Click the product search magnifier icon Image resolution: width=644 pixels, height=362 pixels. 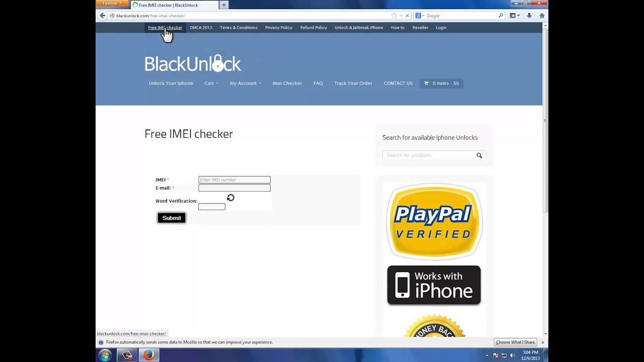pos(479,155)
